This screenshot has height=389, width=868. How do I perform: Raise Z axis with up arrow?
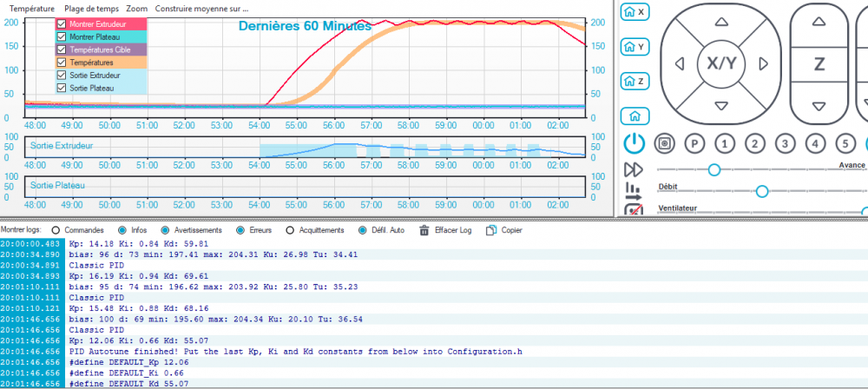coord(819,22)
